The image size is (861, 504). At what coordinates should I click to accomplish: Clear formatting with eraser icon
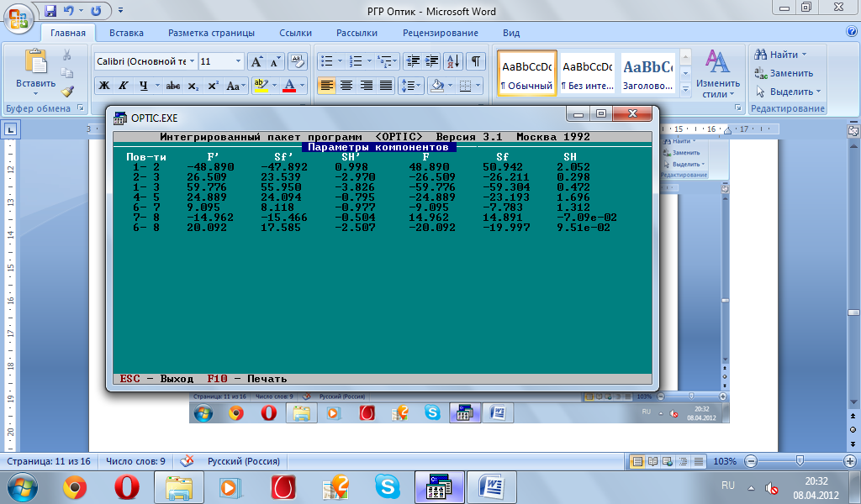point(297,61)
